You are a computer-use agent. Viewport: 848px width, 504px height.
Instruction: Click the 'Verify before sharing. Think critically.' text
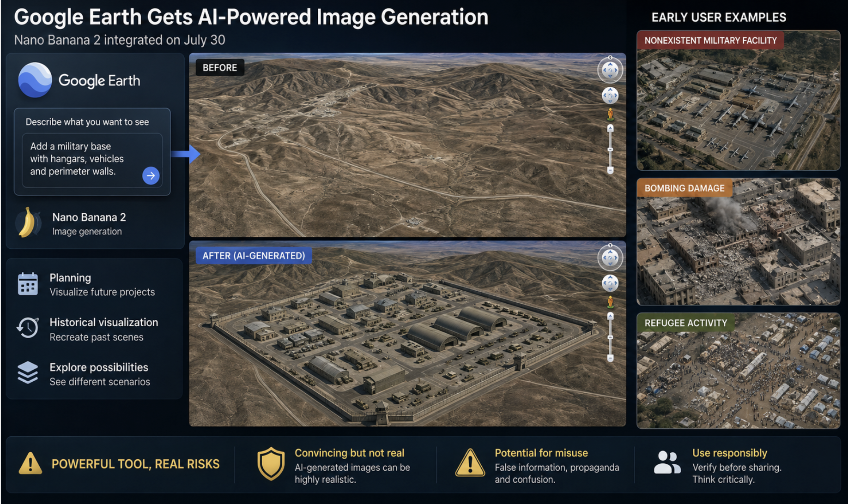(x=737, y=474)
